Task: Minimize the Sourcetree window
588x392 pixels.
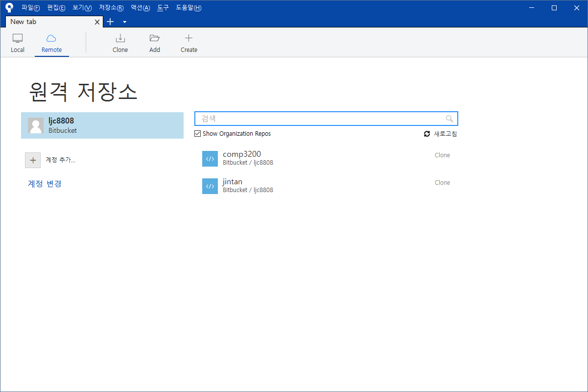Action: [x=532, y=8]
